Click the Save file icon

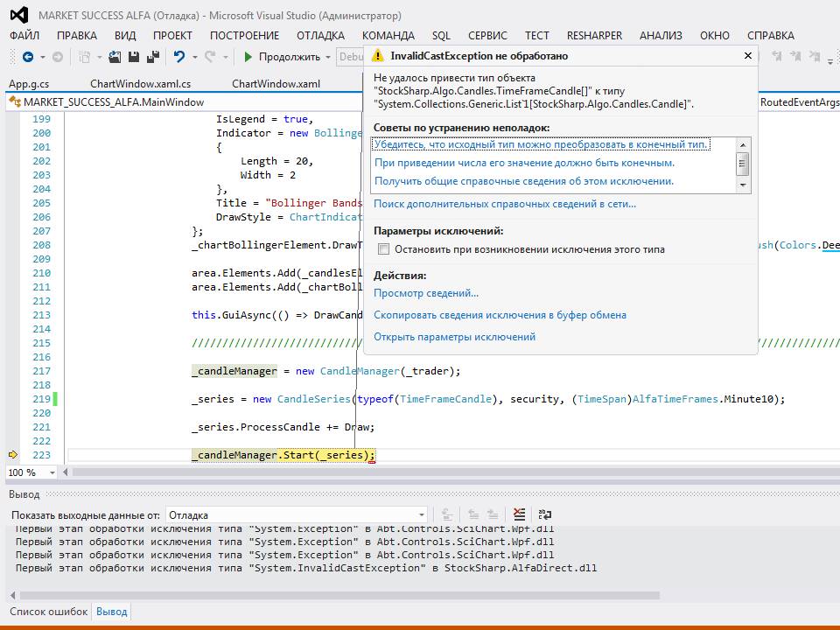coord(134,57)
